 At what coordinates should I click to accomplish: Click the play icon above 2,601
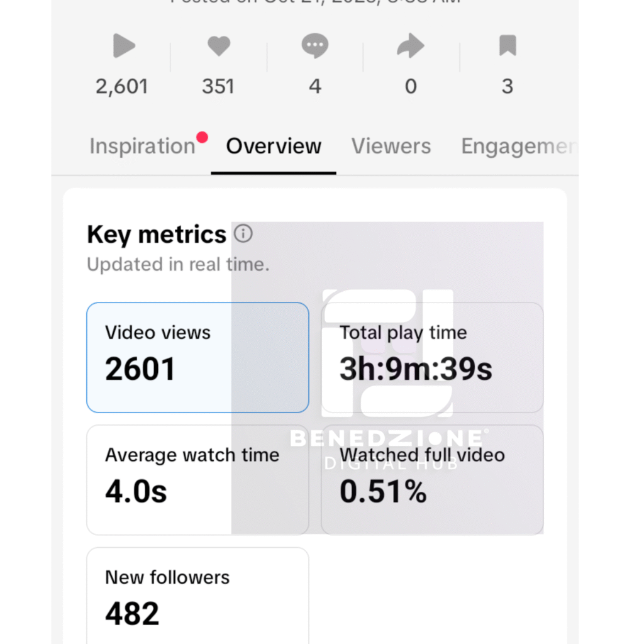[x=124, y=47]
